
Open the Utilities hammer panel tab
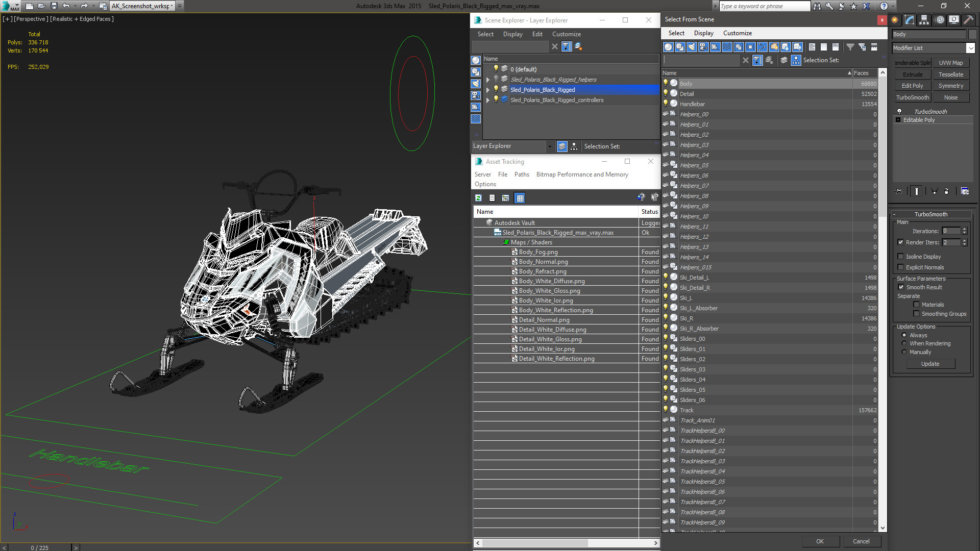click(968, 20)
